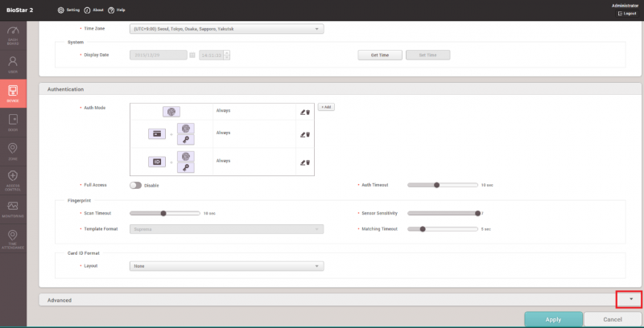The width and height of the screenshot is (644, 328).
Task: Click the Get Time button
Action: 380,55
